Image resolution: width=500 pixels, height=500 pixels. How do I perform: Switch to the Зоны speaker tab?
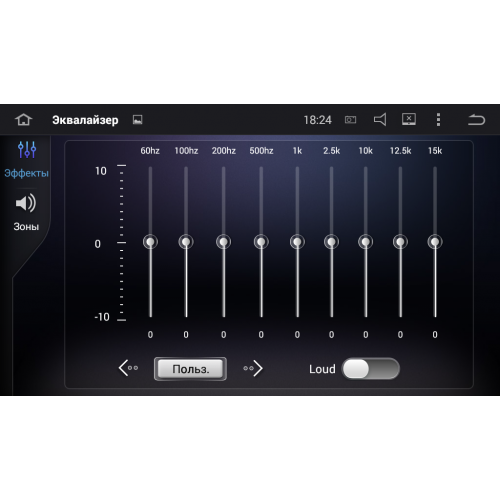click(26, 212)
